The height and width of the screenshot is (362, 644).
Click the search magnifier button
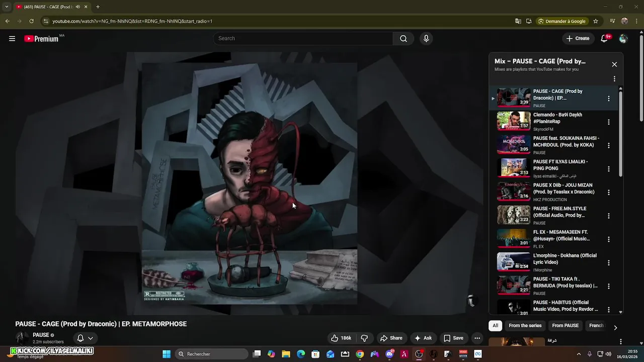pyautogui.click(x=404, y=39)
